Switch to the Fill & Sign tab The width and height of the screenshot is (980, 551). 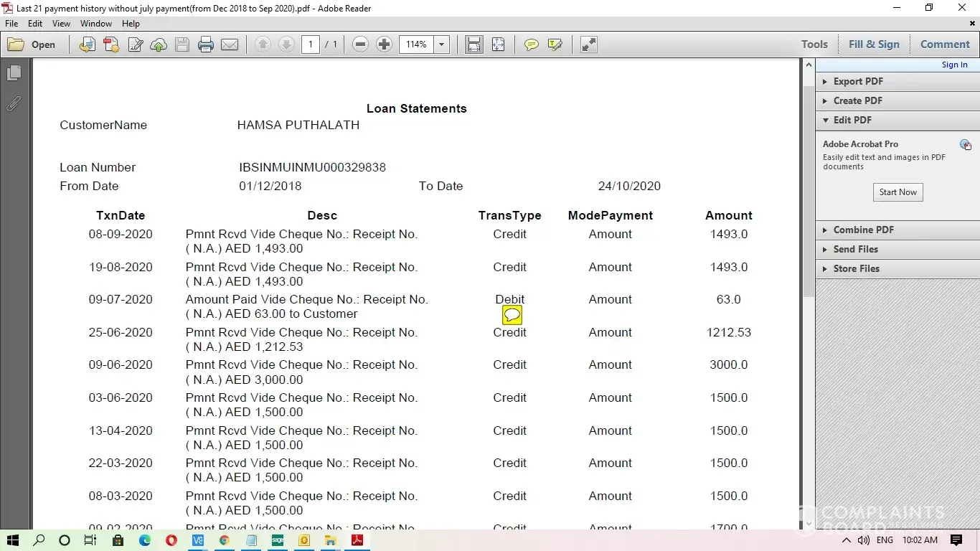(874, 44)
